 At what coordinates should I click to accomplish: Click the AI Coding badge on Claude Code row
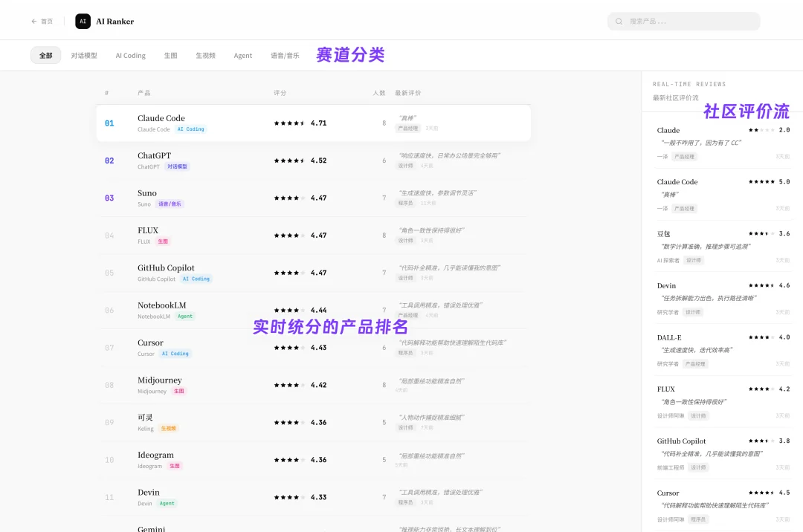click(x=191, y=129)
